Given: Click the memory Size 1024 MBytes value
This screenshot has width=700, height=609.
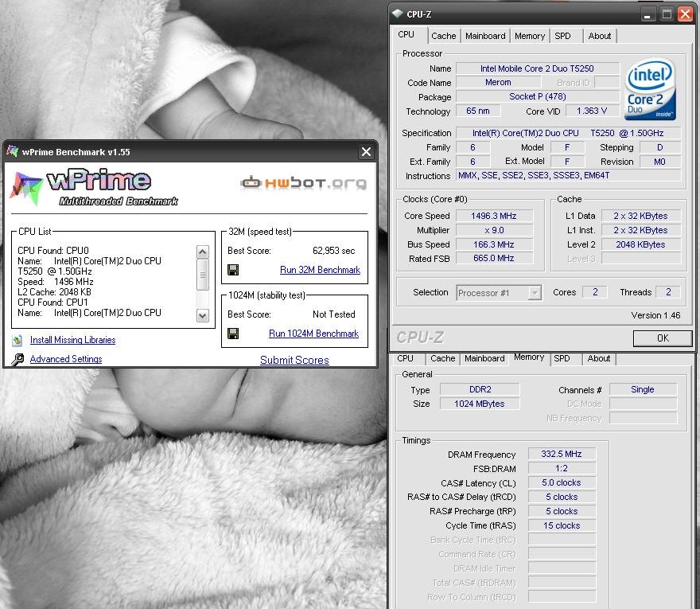Looking at the screenshot, I should pyautogui.click(x=480, y=404).
